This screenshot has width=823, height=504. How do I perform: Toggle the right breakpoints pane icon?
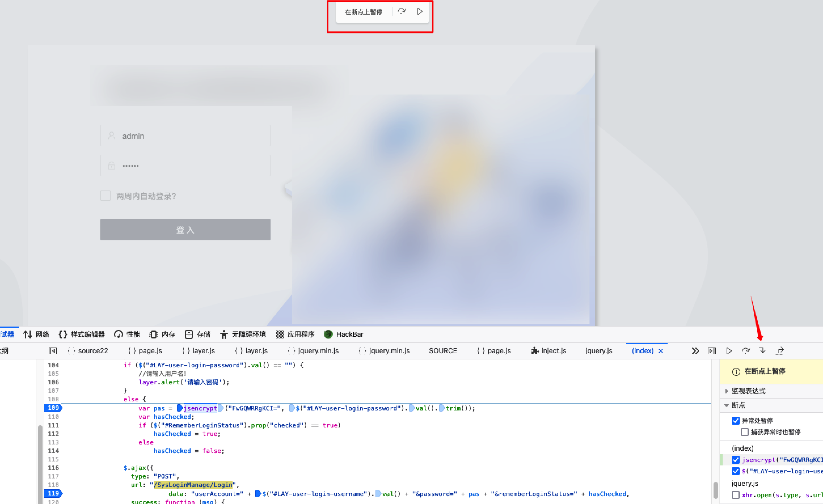point(712,351)
